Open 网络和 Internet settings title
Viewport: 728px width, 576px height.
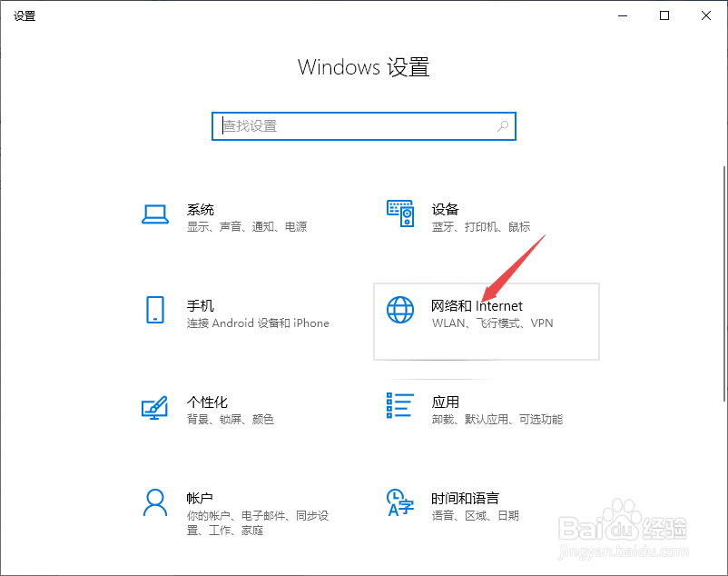point(477,305)
